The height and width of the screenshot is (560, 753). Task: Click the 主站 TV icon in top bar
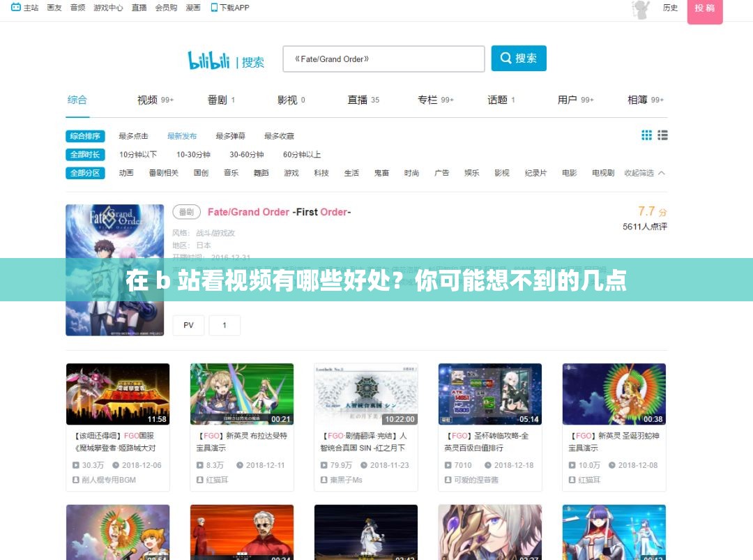tap(16, 7)
